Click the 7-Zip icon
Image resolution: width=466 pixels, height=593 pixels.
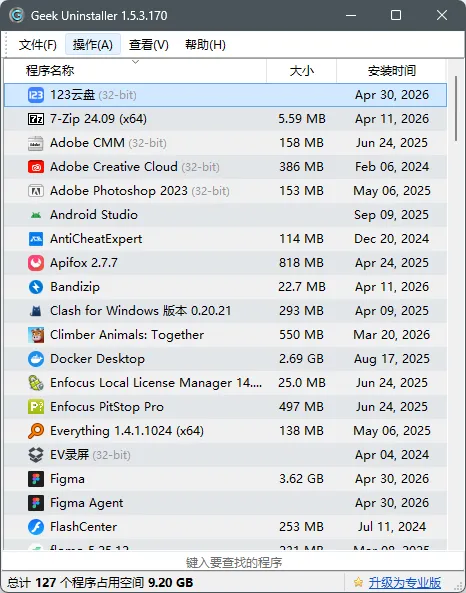(x=36, y=119)
